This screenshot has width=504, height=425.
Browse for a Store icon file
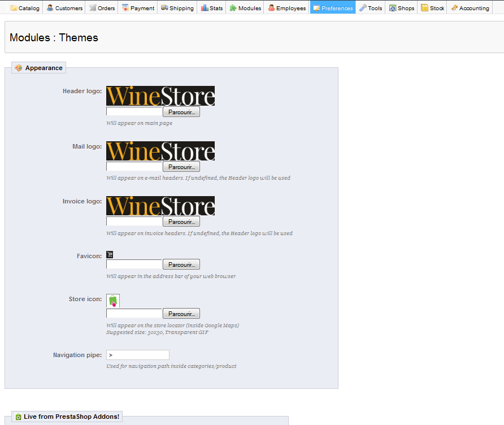click(181, 314)
